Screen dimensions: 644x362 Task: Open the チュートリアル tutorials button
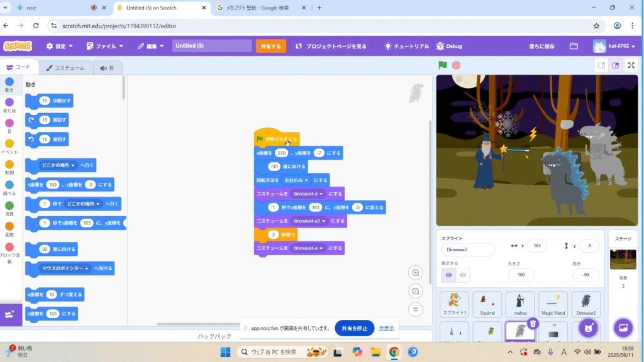point(406,46)
